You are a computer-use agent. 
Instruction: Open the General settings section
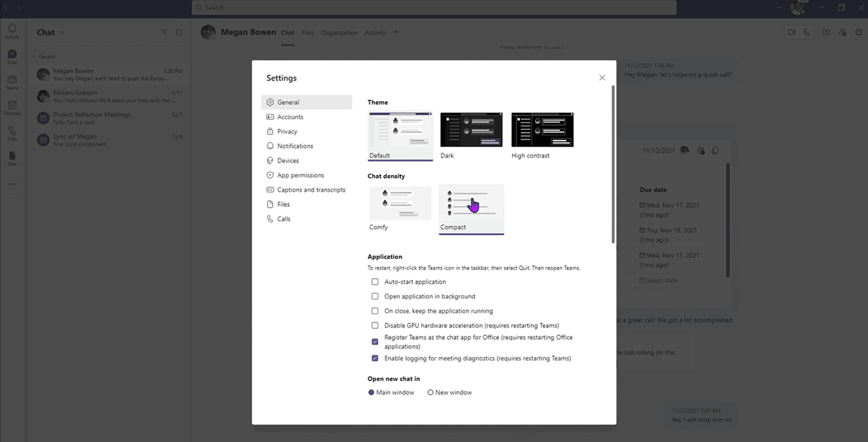click(306, 102)
